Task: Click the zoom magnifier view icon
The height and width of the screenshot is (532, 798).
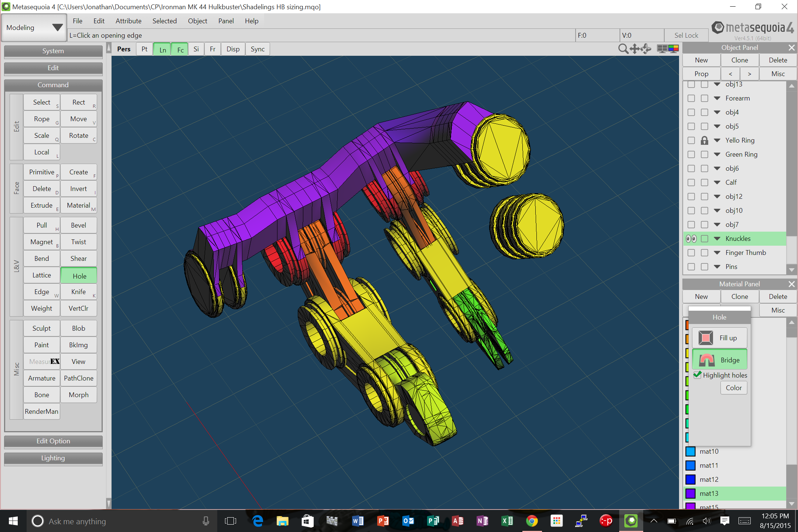Action: [623, 49]
